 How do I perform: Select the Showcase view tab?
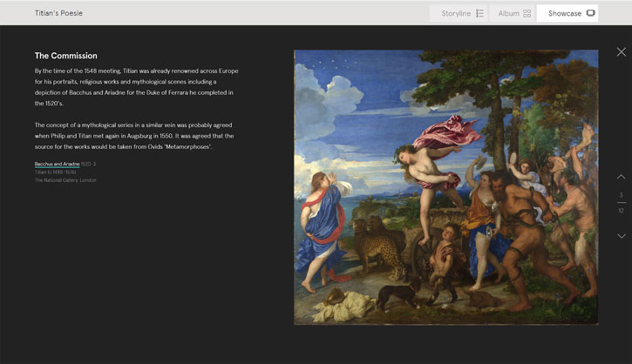pyautogui.click(x=567, y=13)
